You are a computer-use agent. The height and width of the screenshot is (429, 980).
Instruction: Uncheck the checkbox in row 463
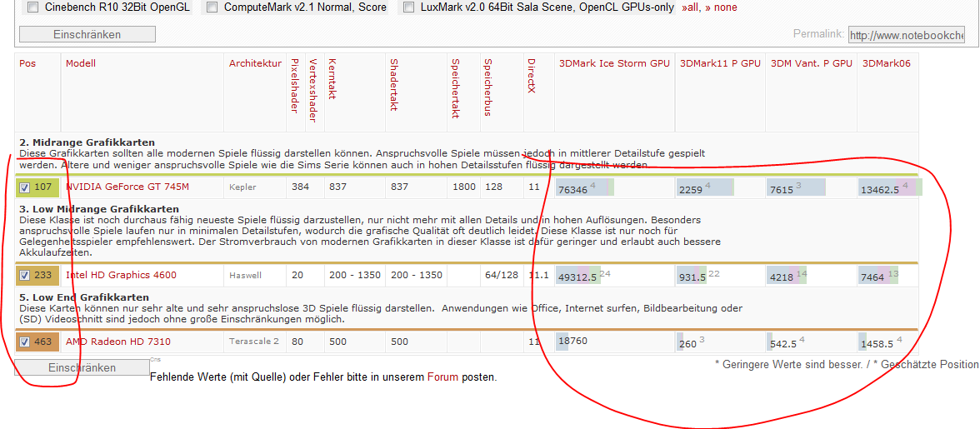click(x=25, y=342)
